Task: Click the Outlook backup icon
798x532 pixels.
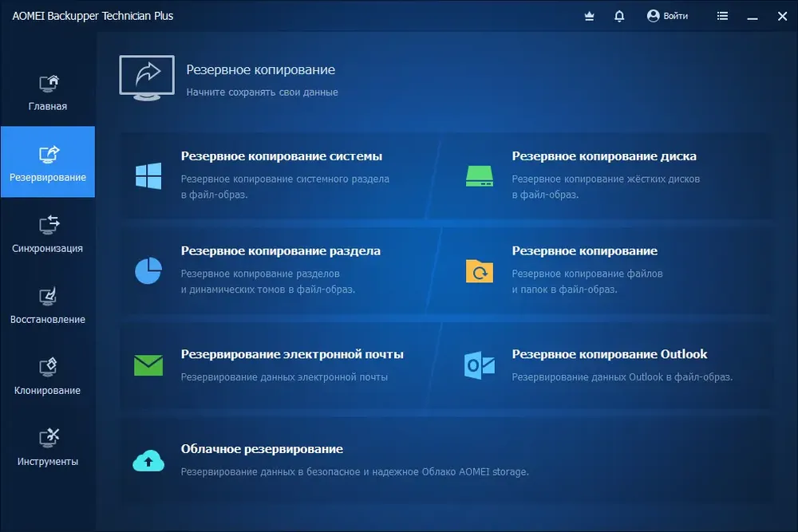Action: [x=480, y=365]
